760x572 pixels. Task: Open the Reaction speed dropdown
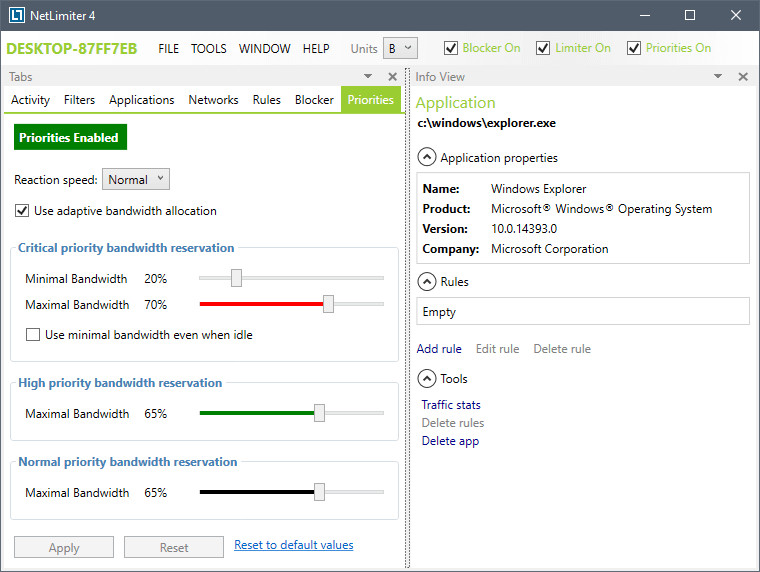[136, 180]
